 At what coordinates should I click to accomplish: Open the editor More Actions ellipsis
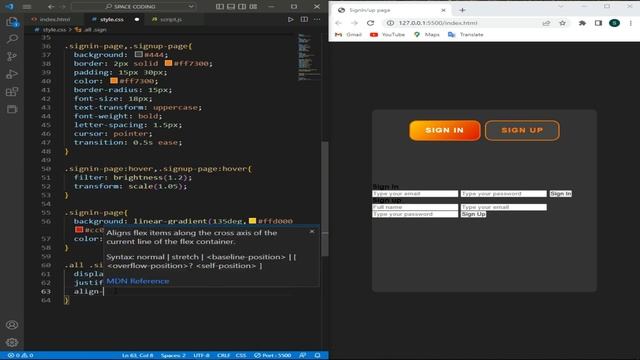(x=317, y=19)
